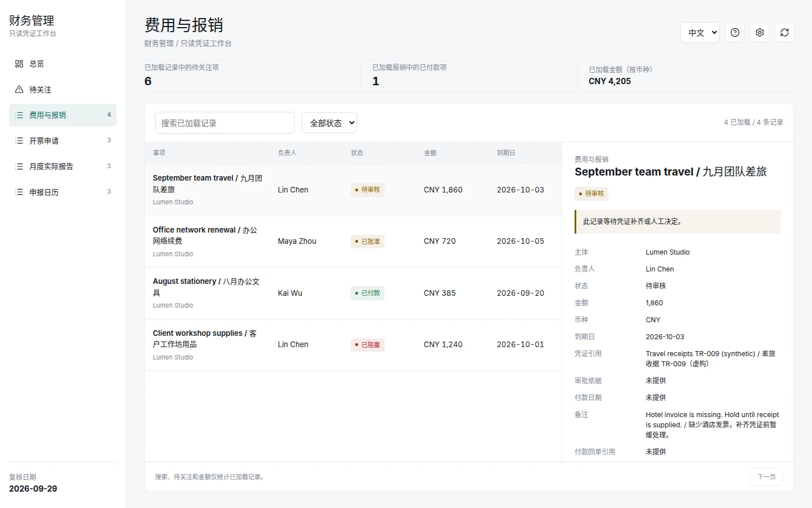Open settings via the gear icon
The width and height of the screenshot is (812, 508).
click(760, 33)
